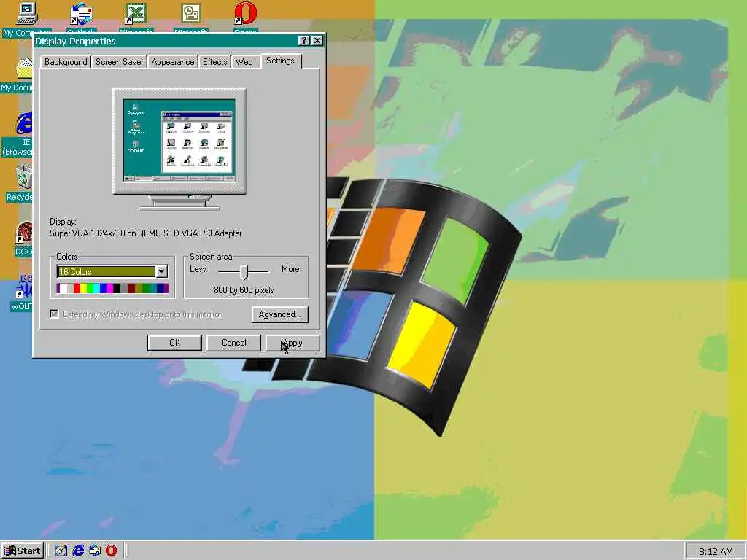Switch to the Effects tab
747x560 pixels.
(215, 62)
